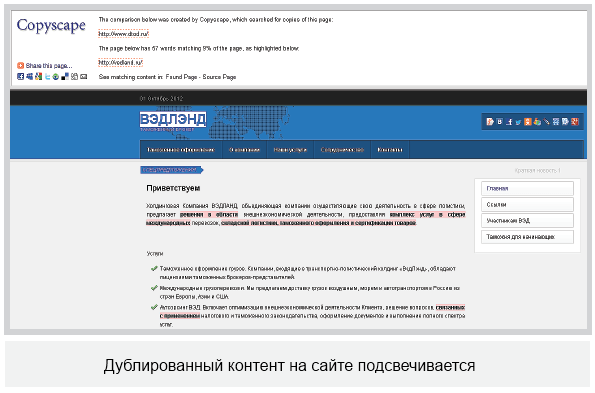Click Ссылки in the sidebar menu
The height and width of the screenshot is (393, 595).
[x=527, y=204]
